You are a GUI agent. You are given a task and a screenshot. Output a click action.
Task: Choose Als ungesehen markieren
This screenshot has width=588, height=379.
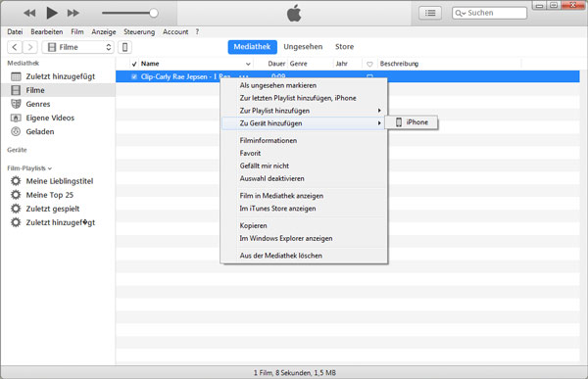coord(304,85)
